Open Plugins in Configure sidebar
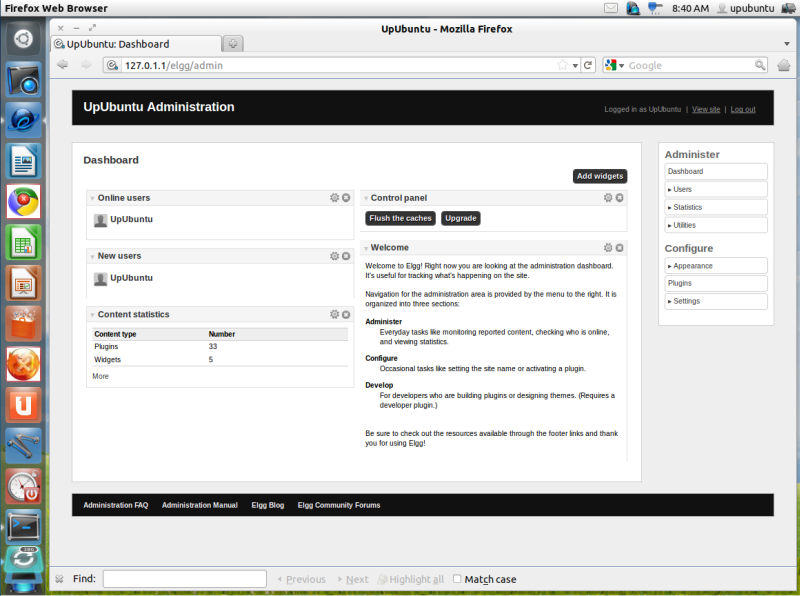800x596 pixels. point(716,283)
